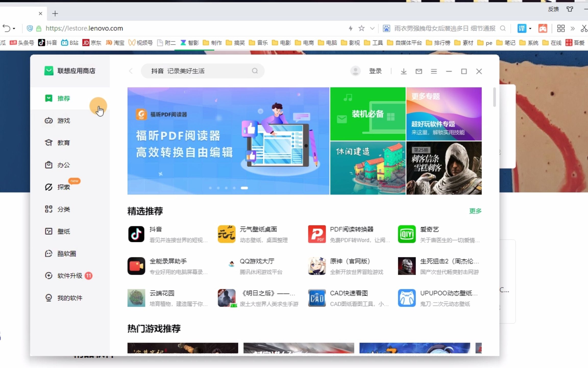Click the 原神 app icon

point(317,266)
